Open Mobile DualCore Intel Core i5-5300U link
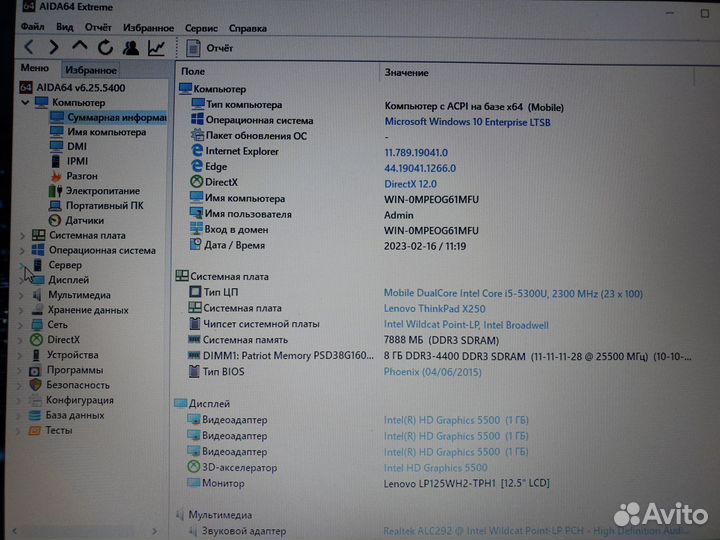 pos(513,293)
